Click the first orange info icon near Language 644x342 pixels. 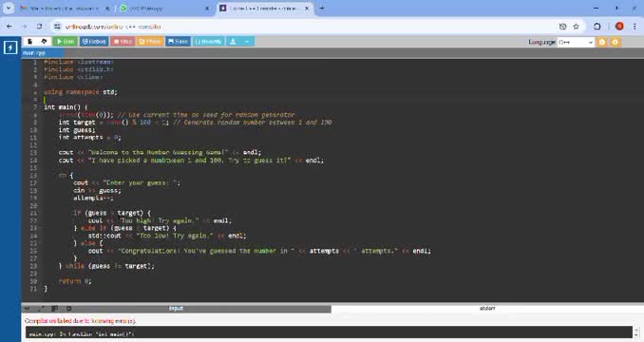click(x=602, y=42)
